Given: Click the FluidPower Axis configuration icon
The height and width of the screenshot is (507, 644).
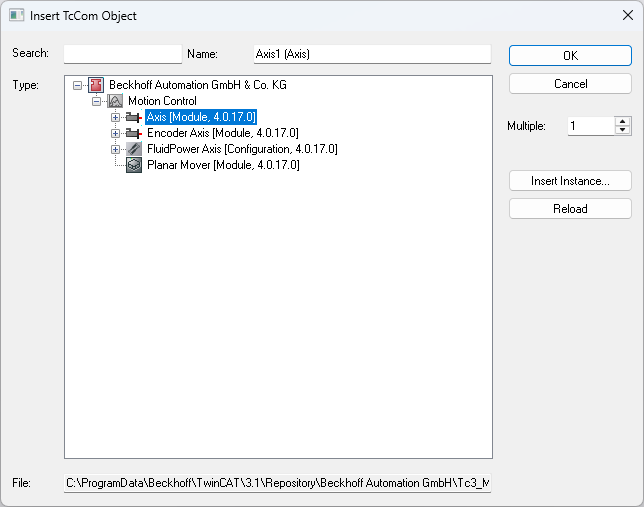Looking at the screenshot, I should click(134, 149).
